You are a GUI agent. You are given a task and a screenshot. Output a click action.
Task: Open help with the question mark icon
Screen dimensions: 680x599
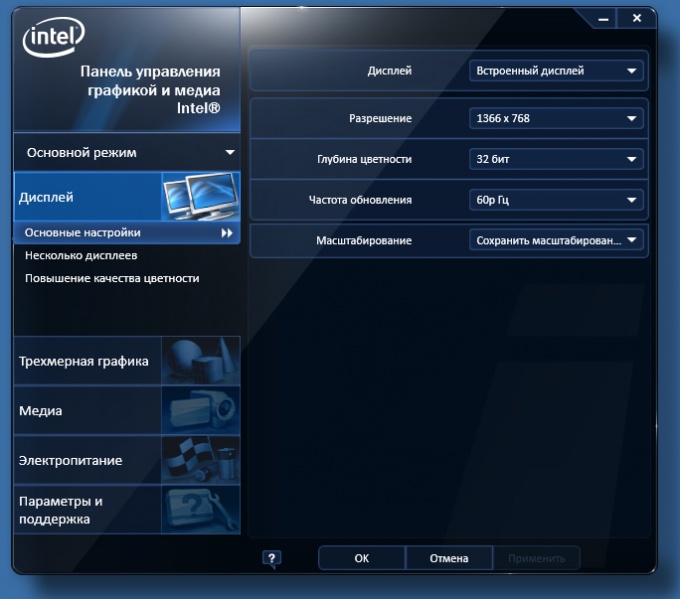[x=271, y=559]
